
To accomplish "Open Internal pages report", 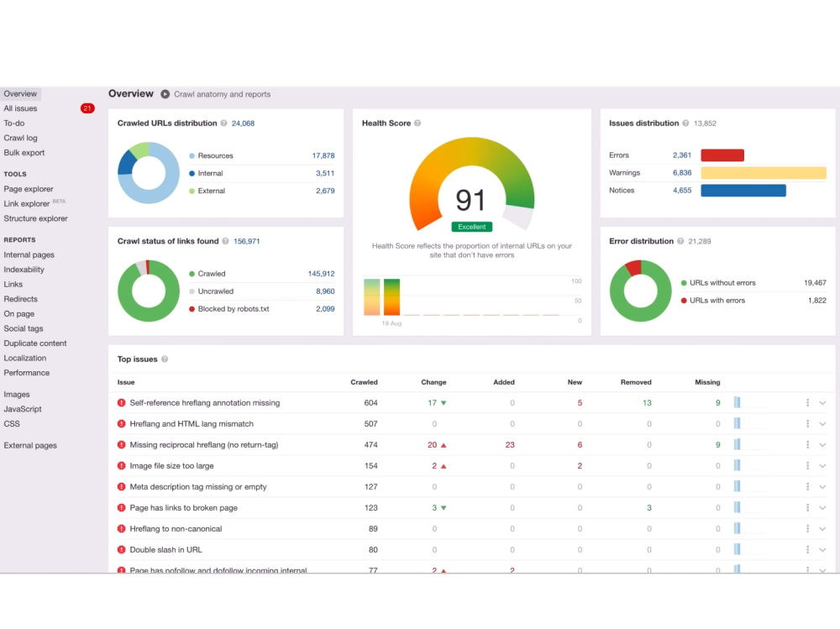I will pos(29,255).
